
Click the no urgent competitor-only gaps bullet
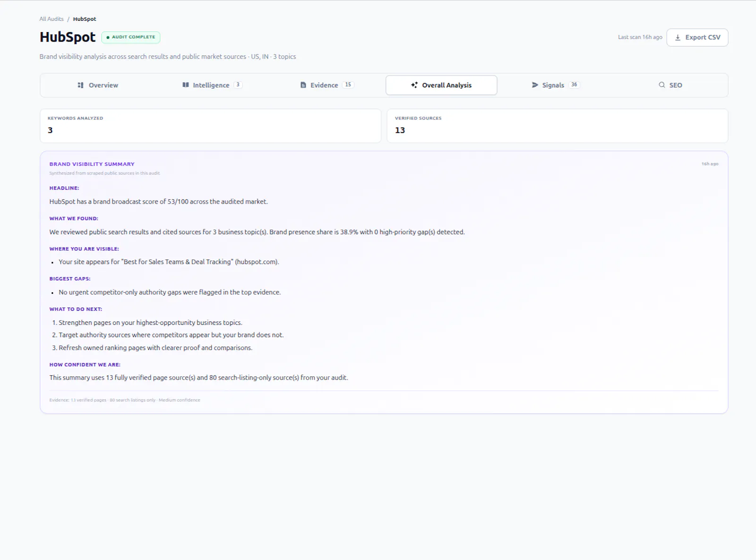(170, 292)
